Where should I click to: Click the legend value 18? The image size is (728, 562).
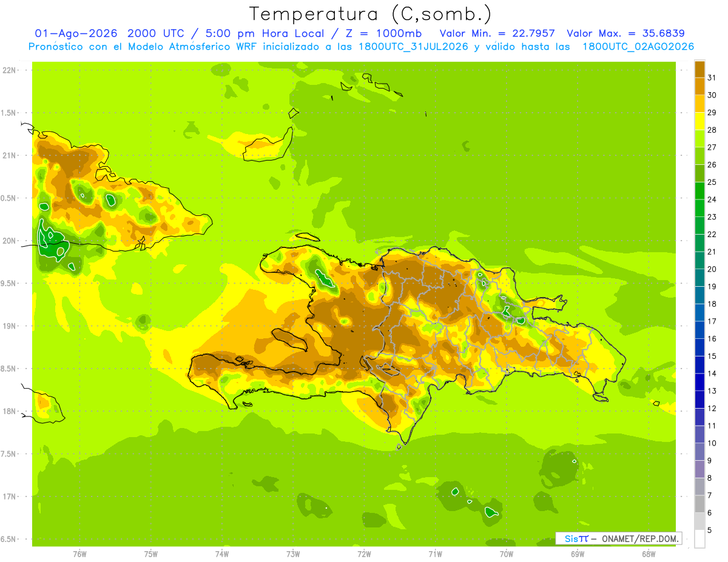712,304
